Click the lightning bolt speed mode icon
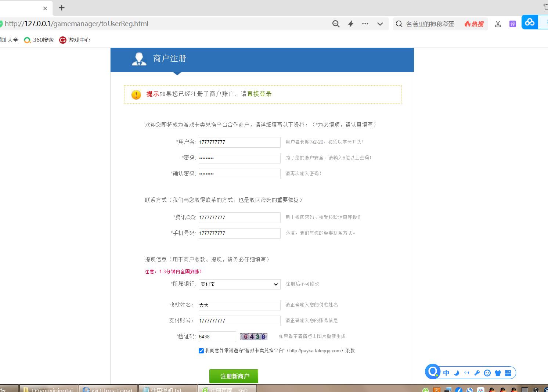This screenshot has width=548, height=392. coord(351,24)
